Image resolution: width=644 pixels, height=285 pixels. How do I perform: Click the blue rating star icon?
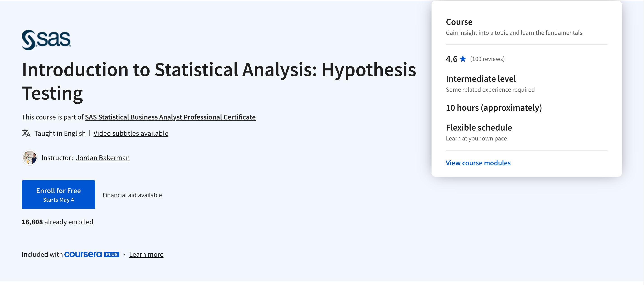pos(463,59)
